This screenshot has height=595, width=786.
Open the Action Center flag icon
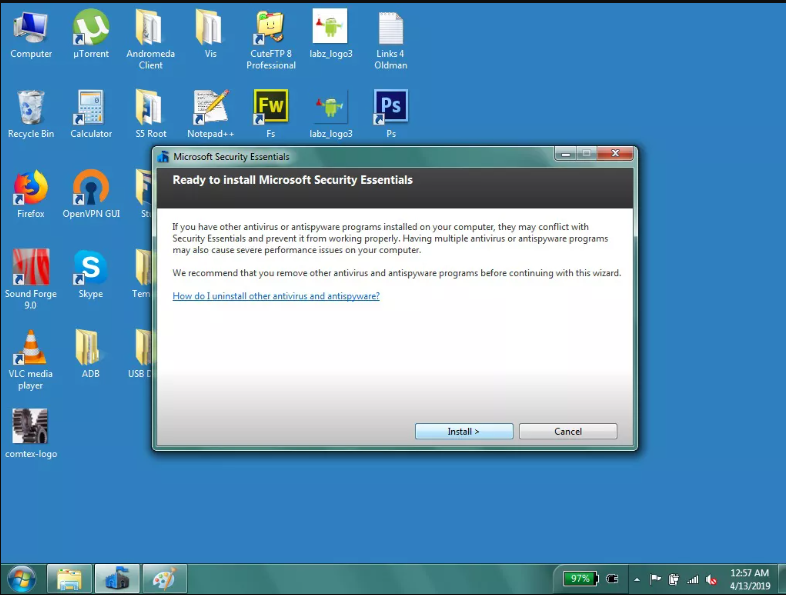pos(655,579)
